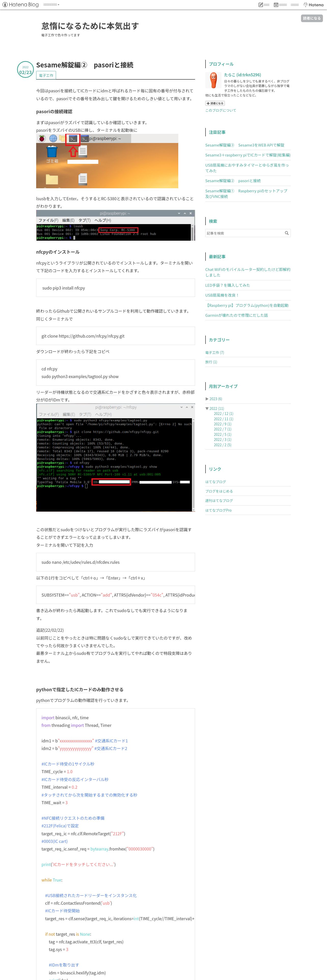The height and width of the screenshot is (980, 327).
Task: Select category 旅行 (1)
Action: point(211,362)
